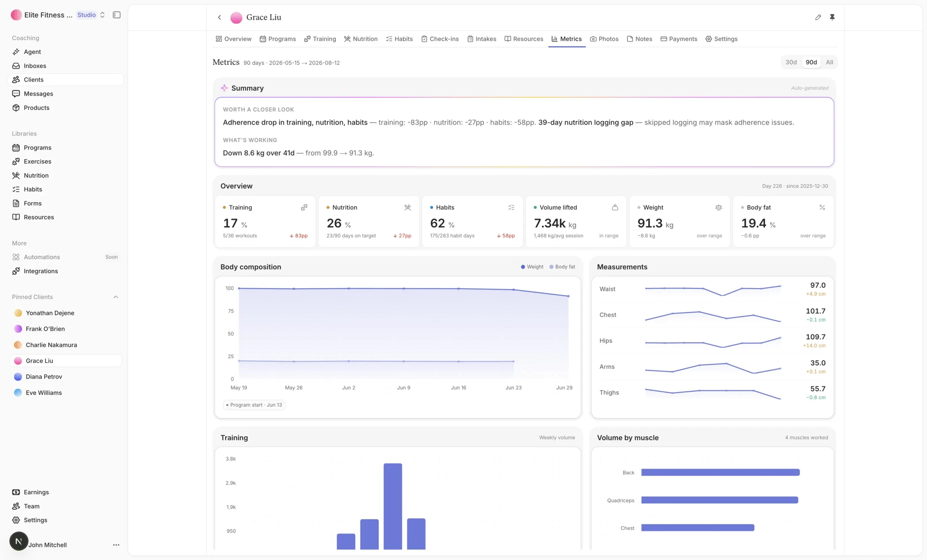927x560 pixels.
Task: Go back using the left arrow
Action: [220, 17]
